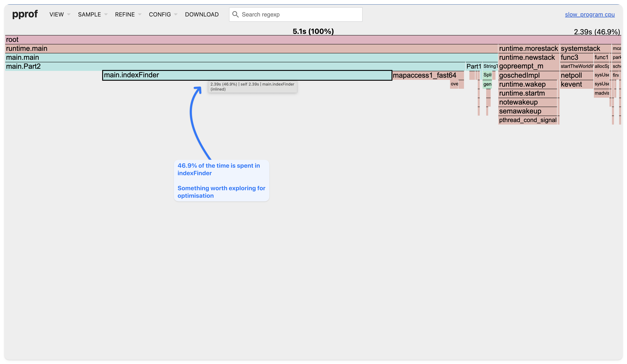The width and height of the screenshot is (627, 364).
Task: Click the 2.39s (46.9%) selection label
Action: point(597,32)
